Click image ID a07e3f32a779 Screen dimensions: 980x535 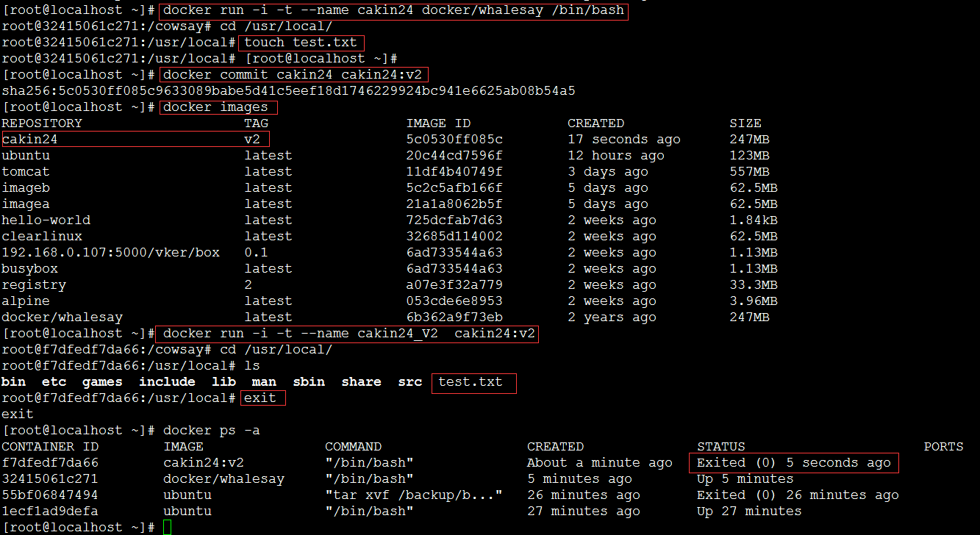(x=454, y=285)
